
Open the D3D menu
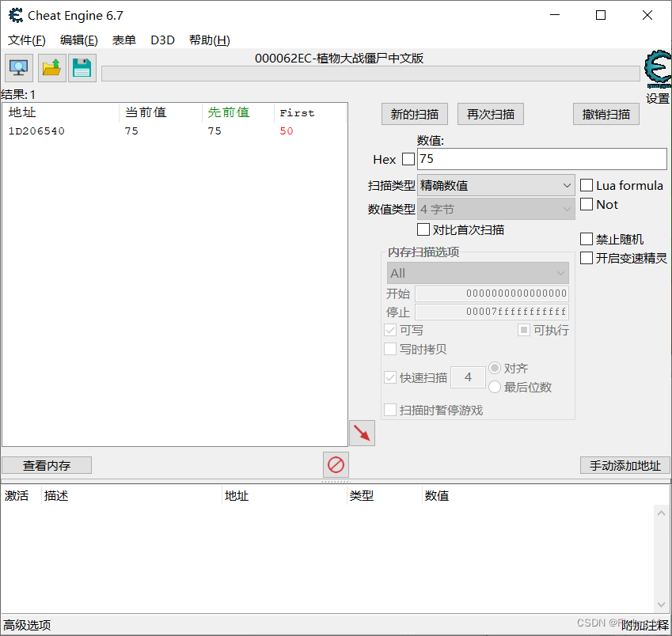[x=162, y=40]
